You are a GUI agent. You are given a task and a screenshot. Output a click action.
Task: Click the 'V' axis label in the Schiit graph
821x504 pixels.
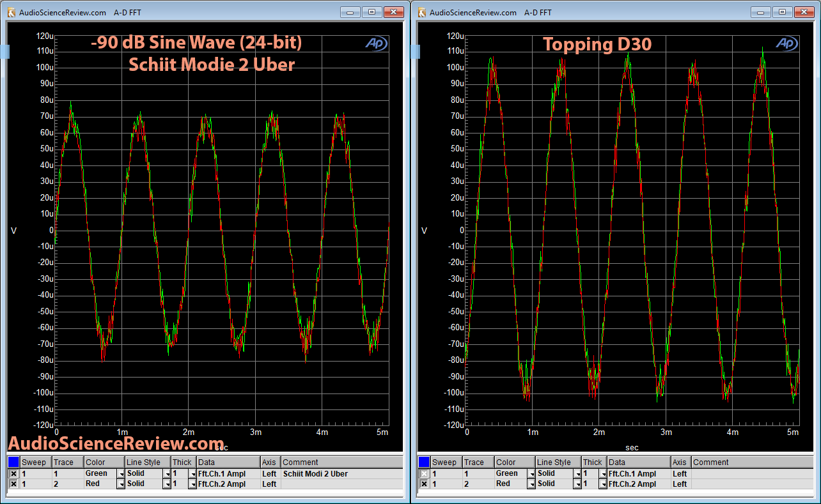point(14,231)
